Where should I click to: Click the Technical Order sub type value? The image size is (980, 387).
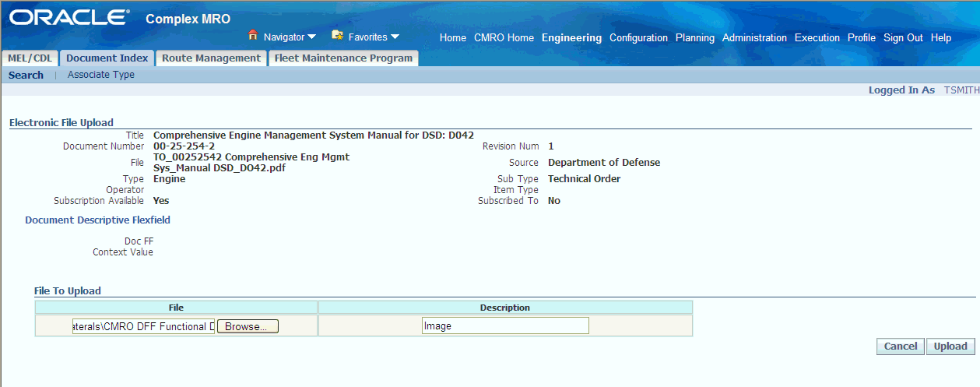tap(585, 179)
